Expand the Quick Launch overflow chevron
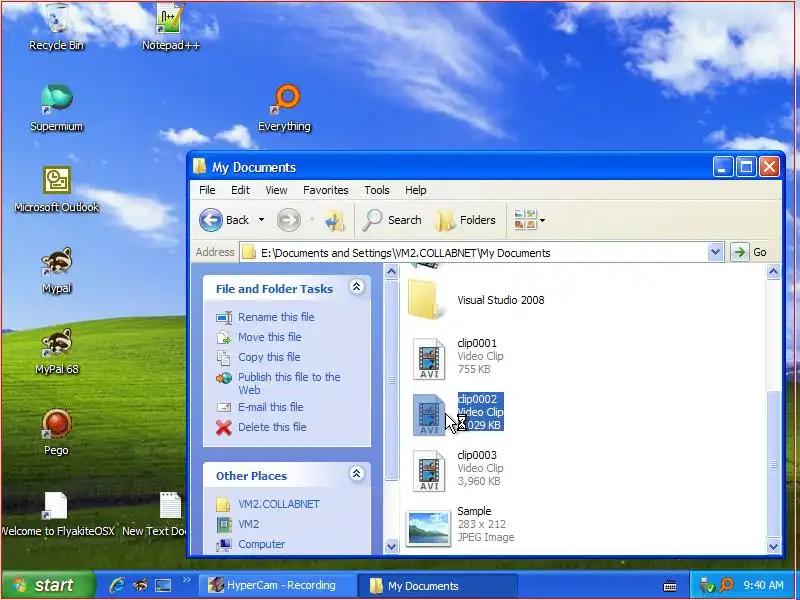The image size is (800, 600). [x=186, y=580]
